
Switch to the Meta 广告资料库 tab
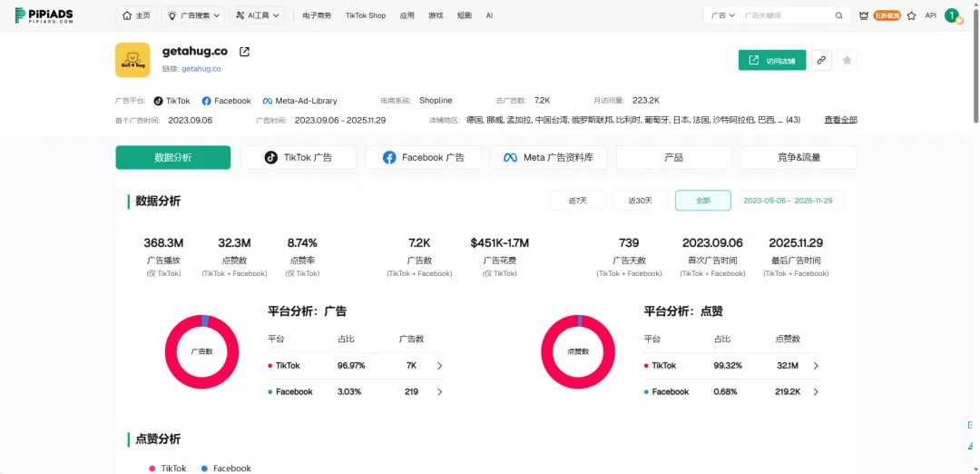click(548, 157)
